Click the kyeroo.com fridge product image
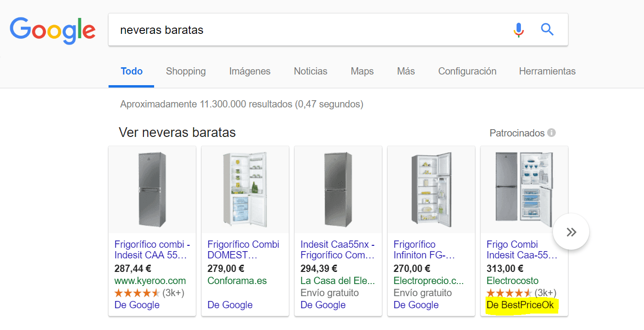 pos(152,190)
